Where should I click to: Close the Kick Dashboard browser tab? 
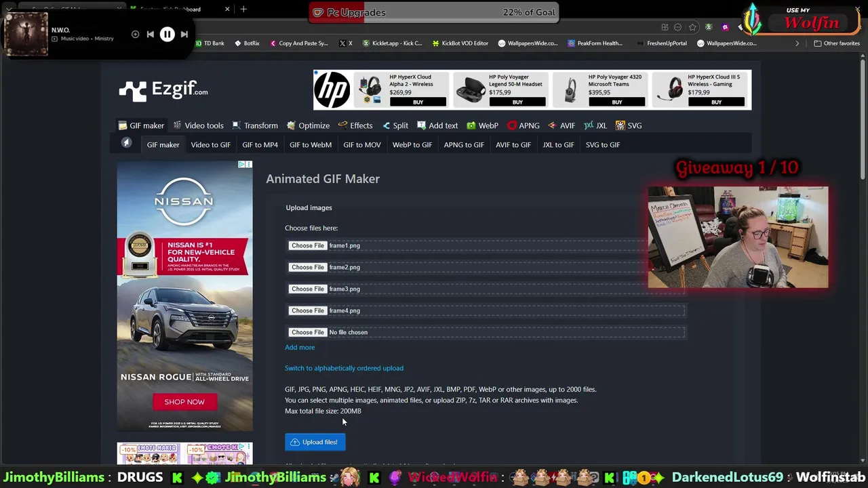click(x=227, y=9)
